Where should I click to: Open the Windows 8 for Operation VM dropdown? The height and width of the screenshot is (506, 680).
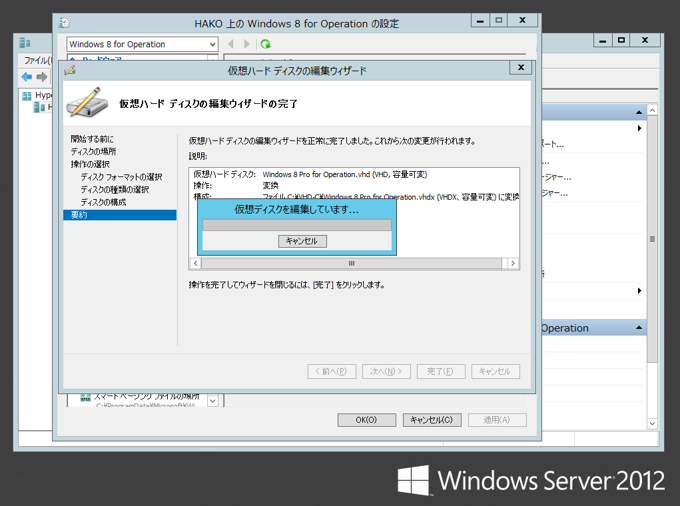coord(142,44)
